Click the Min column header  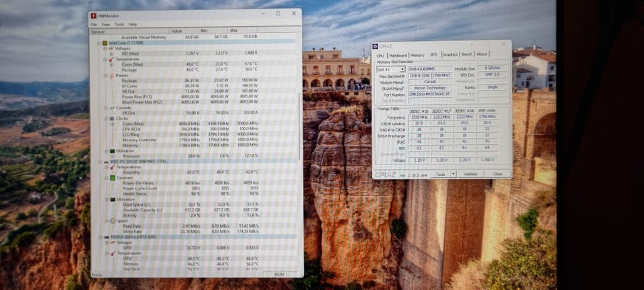point(213,31)
